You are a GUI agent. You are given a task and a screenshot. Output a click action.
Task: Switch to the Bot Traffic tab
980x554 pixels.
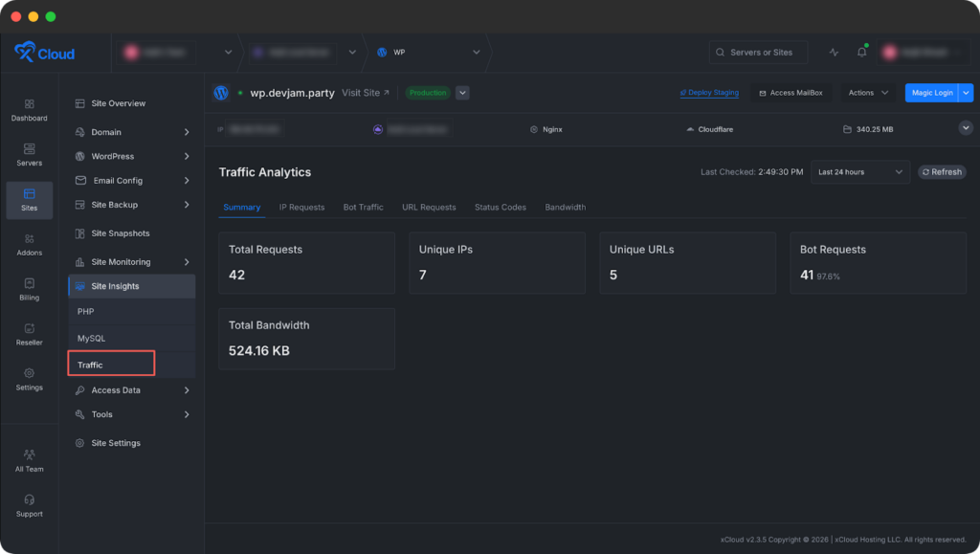pos(363,207)
